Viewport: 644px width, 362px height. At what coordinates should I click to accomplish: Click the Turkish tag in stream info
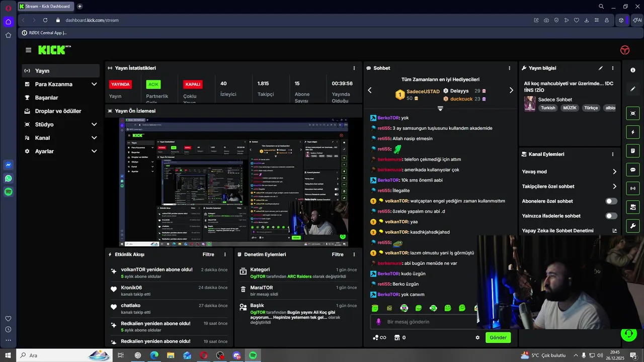pos(548,108)
